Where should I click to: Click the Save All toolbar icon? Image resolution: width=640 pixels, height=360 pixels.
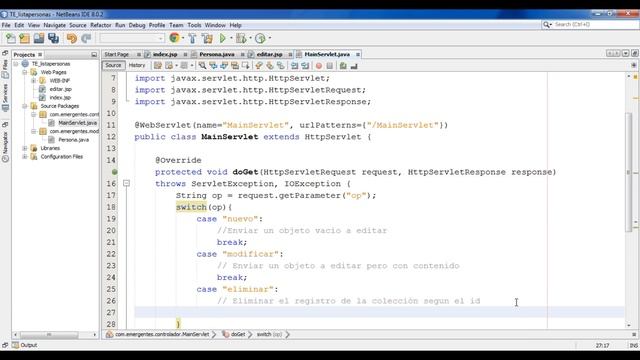pyautogui.click(x=53, y=38)
